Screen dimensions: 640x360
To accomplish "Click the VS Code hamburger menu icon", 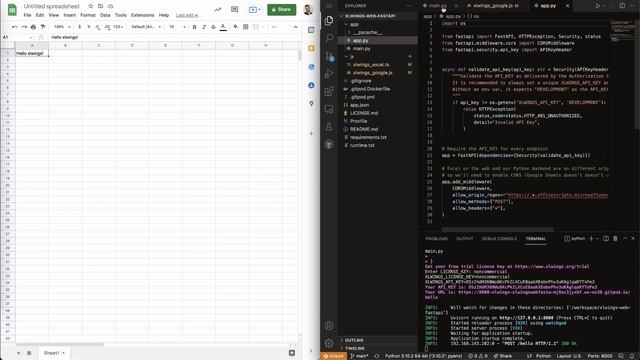I will [x=329, y=6].
